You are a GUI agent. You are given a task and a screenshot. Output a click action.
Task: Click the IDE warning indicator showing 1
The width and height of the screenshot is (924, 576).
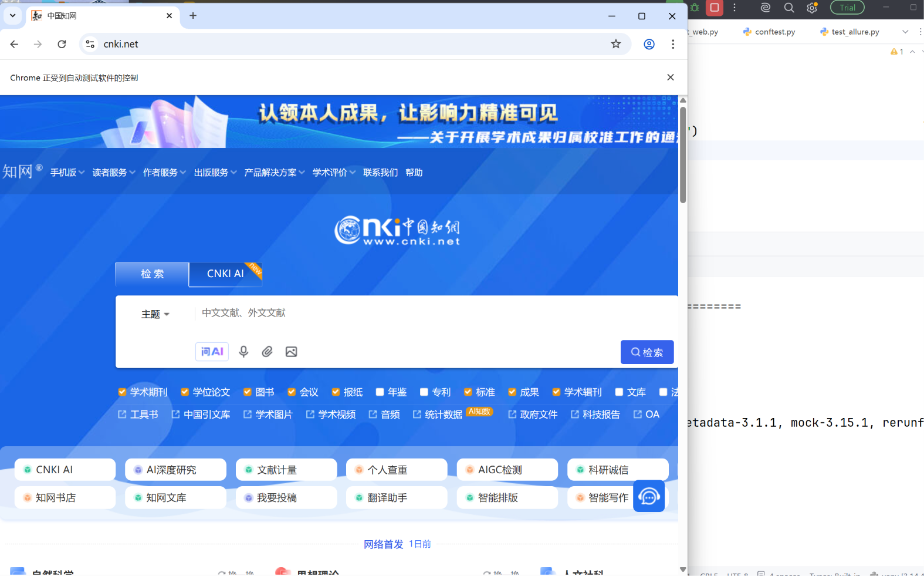click(x=897, y=52)
